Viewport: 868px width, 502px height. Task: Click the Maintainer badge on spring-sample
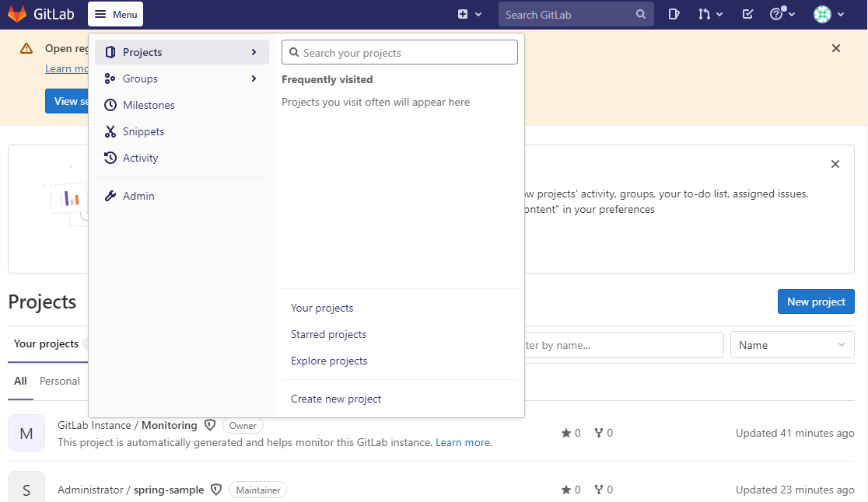point(258,490)
